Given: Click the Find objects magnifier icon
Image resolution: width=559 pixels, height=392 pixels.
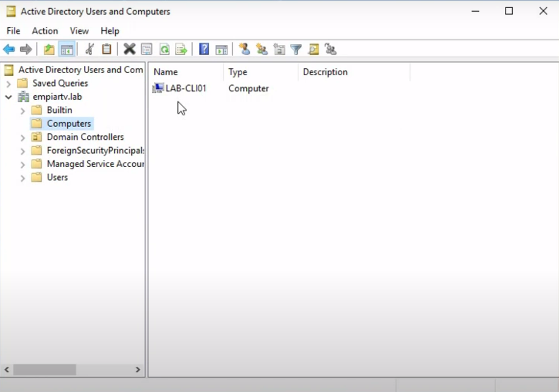Looking at the screenshot, I should click(312, 49).
